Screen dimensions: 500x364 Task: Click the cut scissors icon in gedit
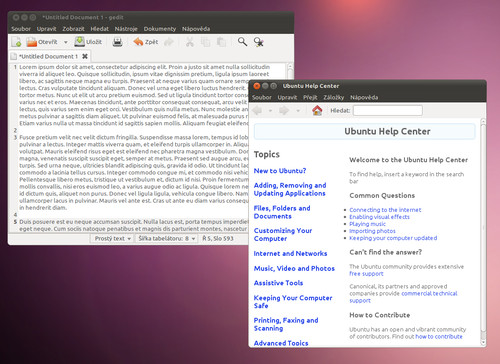click(190, 42)
